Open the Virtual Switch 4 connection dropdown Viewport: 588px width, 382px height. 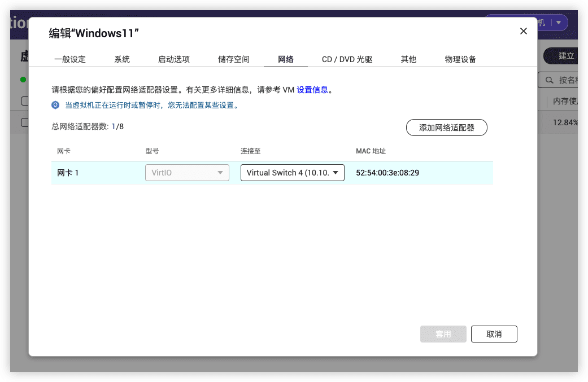click(x=292, y=173)
